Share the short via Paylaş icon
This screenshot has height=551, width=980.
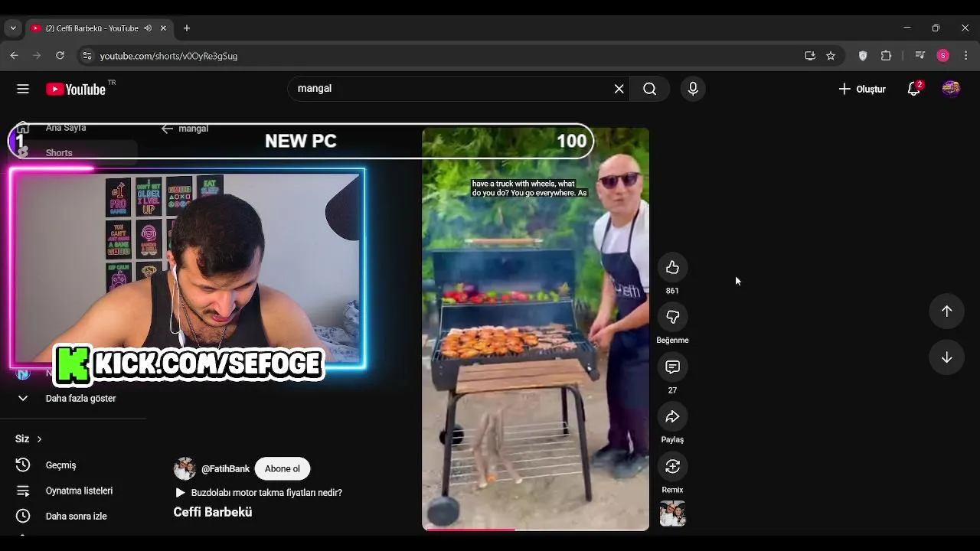[x=672, y=416]
